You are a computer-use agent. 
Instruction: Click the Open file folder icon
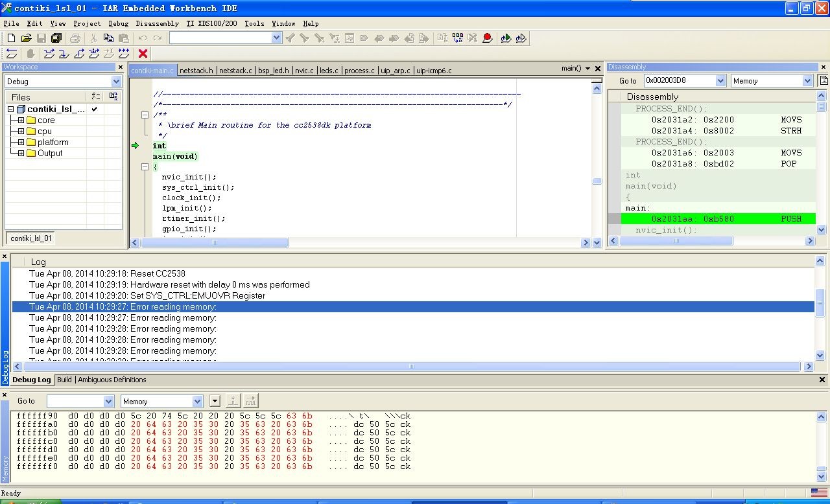(x=26, y=38)
